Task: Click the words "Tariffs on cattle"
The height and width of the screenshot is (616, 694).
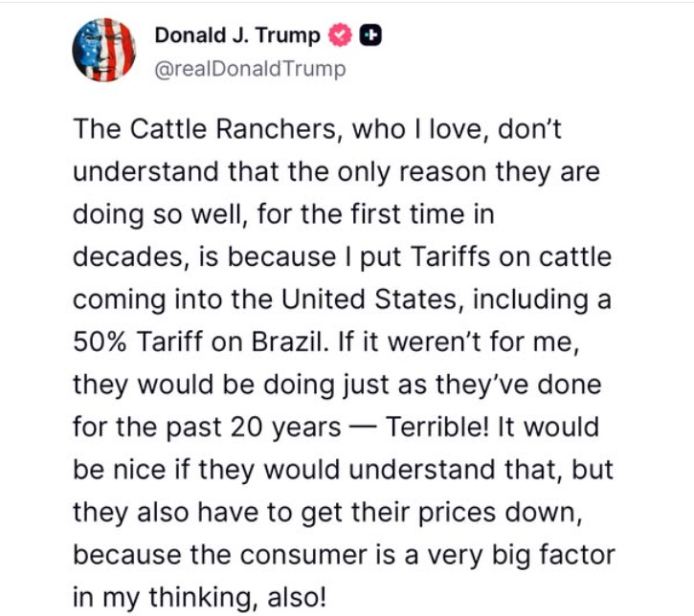Action: click(x=514, y=257)
